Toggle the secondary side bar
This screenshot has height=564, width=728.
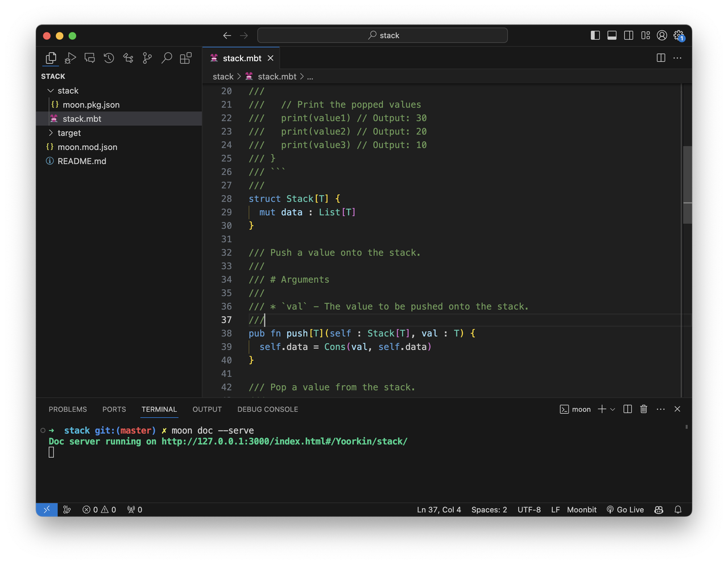coord(628,35)
